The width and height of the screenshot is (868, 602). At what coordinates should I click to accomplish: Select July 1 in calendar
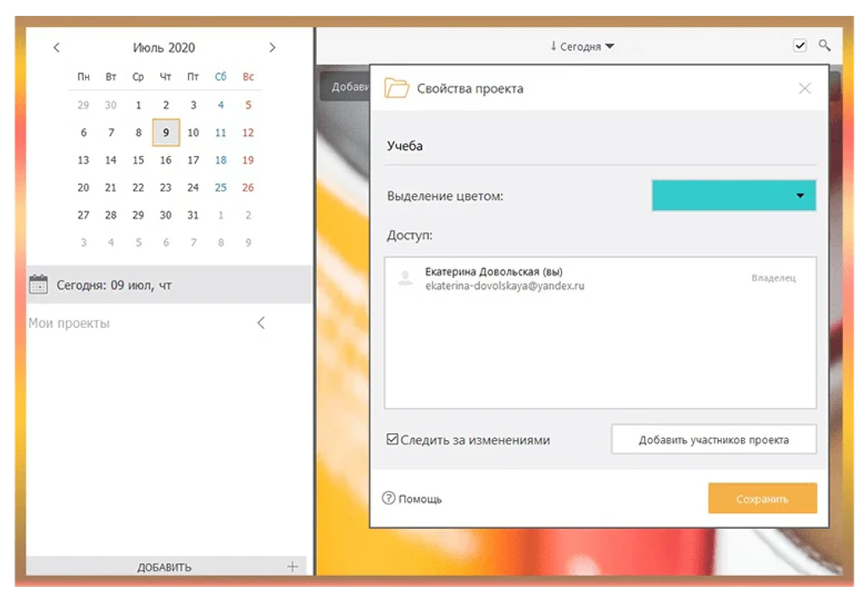point(138,105)
